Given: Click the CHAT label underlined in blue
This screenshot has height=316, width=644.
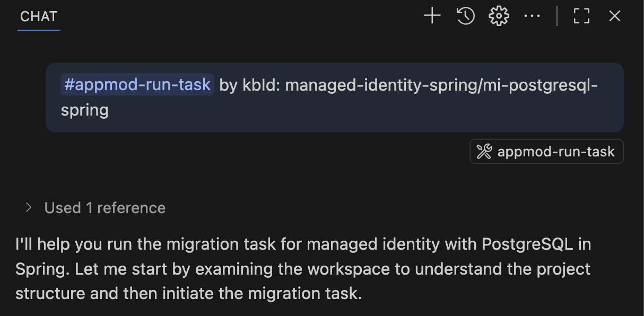Looking at the screenshot, I should click(38, 16).
